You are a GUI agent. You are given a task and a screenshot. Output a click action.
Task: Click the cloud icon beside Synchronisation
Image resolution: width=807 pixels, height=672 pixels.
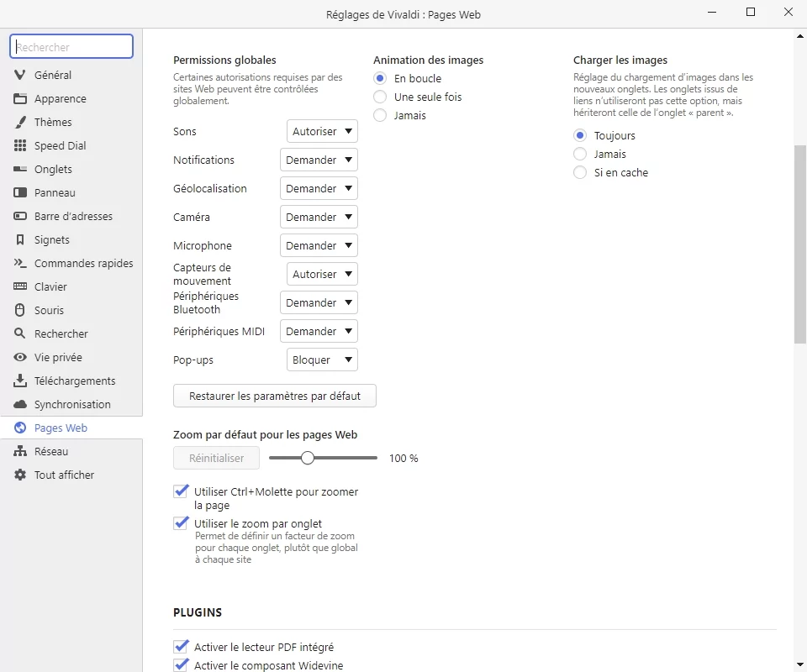pyautogui.click(x=20, y=404)
